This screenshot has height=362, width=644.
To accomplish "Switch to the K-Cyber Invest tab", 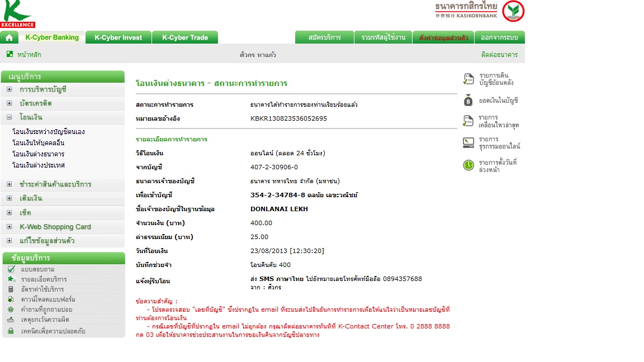I will coord(119,37).
